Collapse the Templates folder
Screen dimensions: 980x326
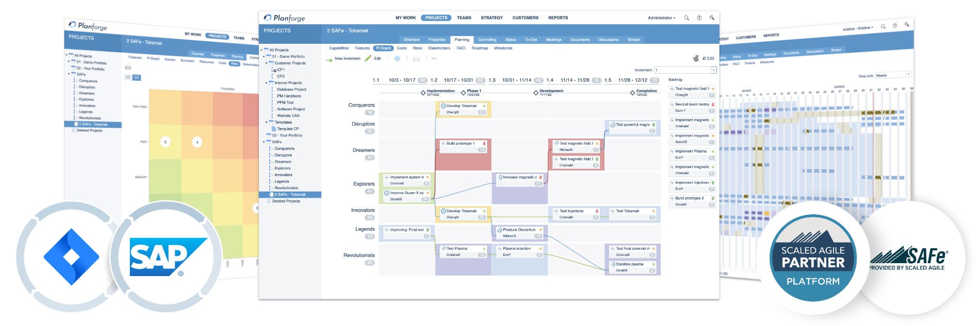point(267,123)
